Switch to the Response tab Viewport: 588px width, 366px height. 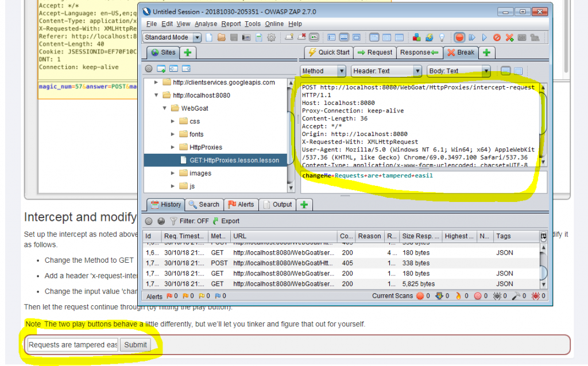(419, 52)
